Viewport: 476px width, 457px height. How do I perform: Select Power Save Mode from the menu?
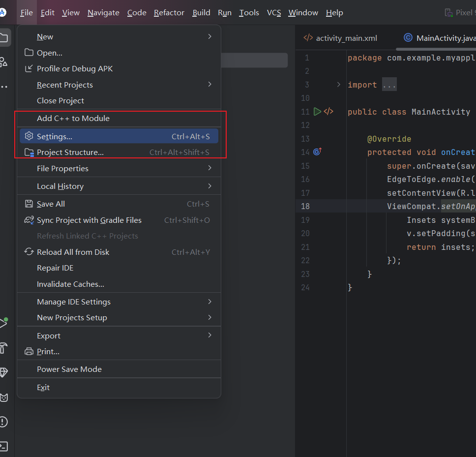coord(69,369)
